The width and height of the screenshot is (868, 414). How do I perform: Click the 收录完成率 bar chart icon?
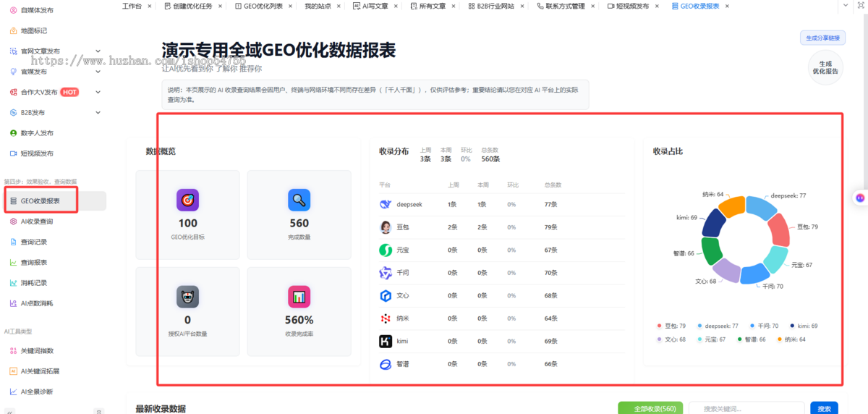coord(299,297)
